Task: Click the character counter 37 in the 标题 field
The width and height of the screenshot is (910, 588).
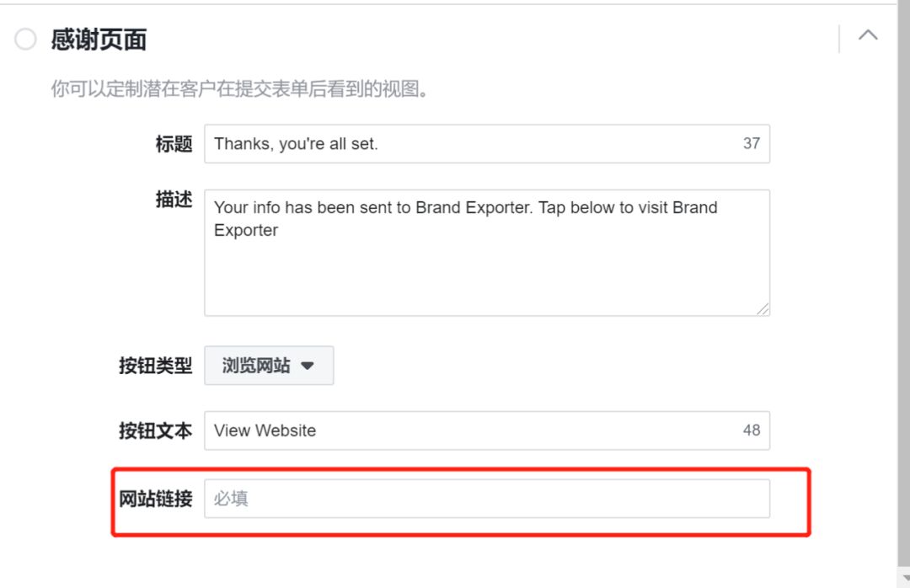Action: click(752, 143)
